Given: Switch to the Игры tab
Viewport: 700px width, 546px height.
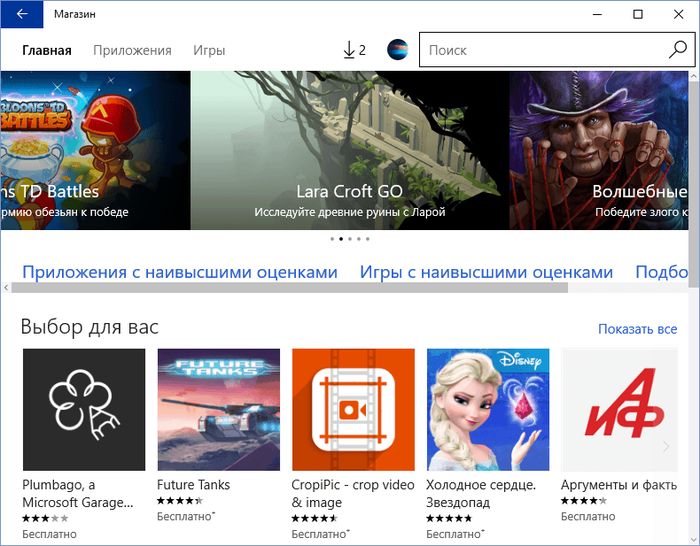Looking at the screenshot, I should (x=209, y=50).
